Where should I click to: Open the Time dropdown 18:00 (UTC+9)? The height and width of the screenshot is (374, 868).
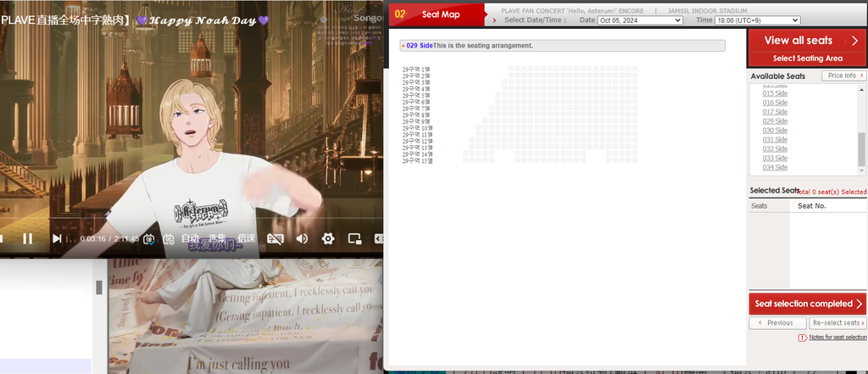757,20
